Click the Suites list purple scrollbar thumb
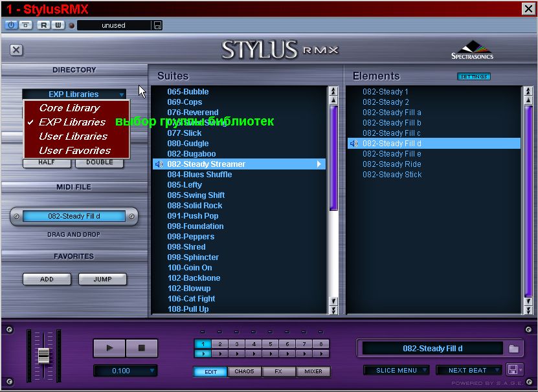The width and height of the screenshot is (538, 392). [x=333, y=158]
